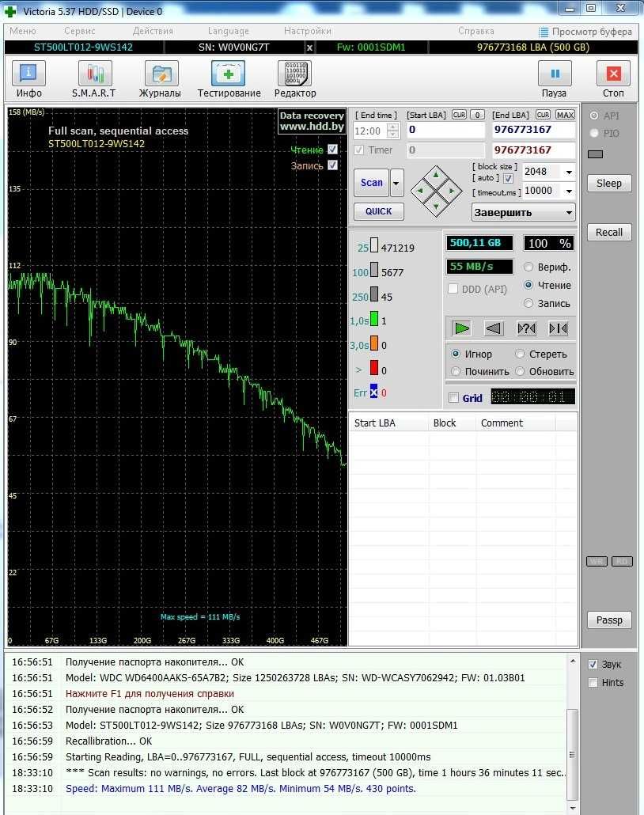Click the Просмотр буфера list icon
This screenshot has width=644, height=815.
[x=544, y=32]
